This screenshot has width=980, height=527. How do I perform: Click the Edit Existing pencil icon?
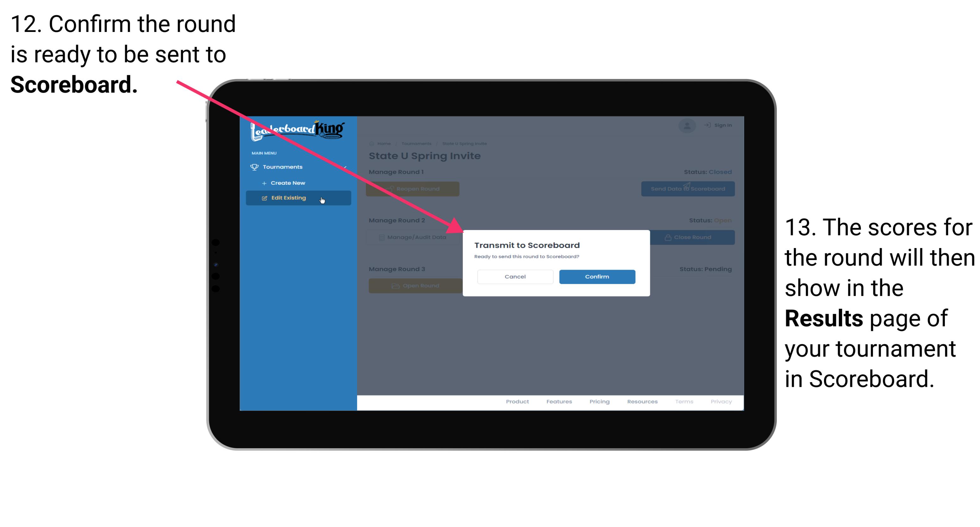click(x=264, y=197)
